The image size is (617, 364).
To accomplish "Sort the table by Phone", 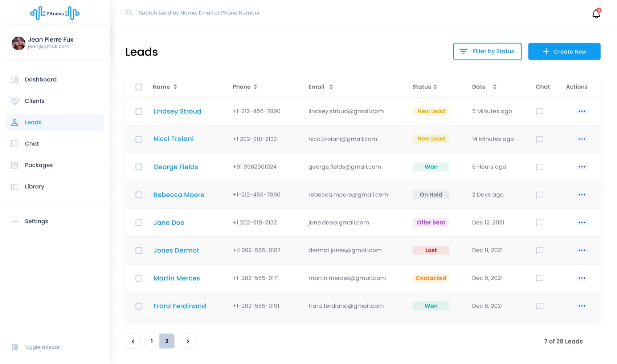I will click(x=256, y=87).
